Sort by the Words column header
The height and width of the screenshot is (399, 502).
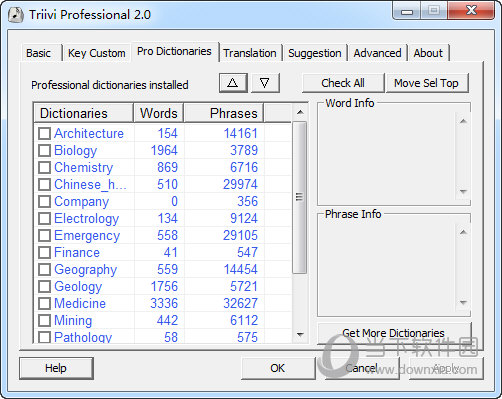[x=159, y=113]
